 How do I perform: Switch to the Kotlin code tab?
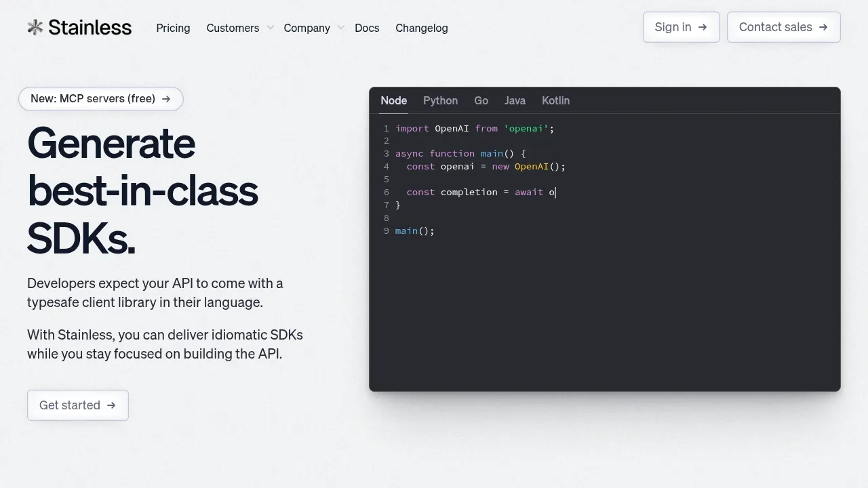click(556, 100)
